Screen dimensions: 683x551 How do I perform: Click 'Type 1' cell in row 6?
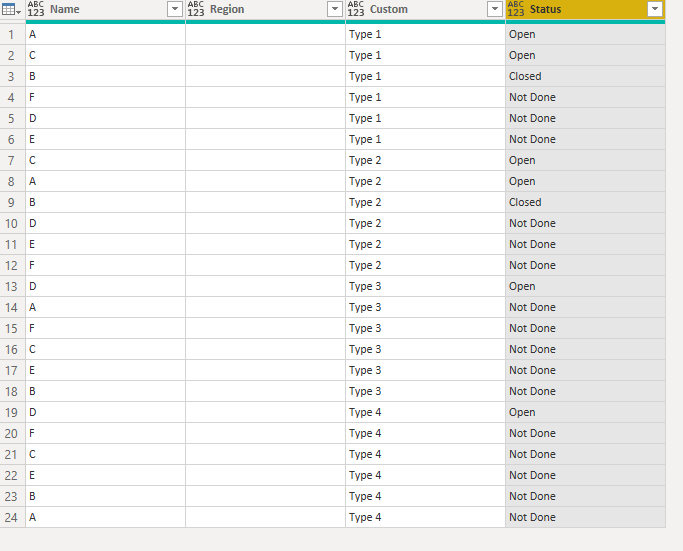tap(425, 139)
